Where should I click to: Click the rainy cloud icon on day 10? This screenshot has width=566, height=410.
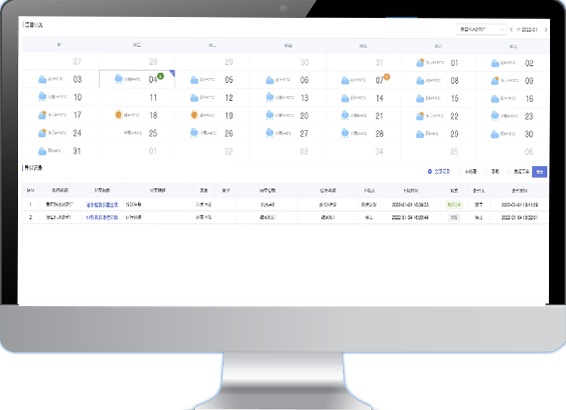[x=42, y=97]
